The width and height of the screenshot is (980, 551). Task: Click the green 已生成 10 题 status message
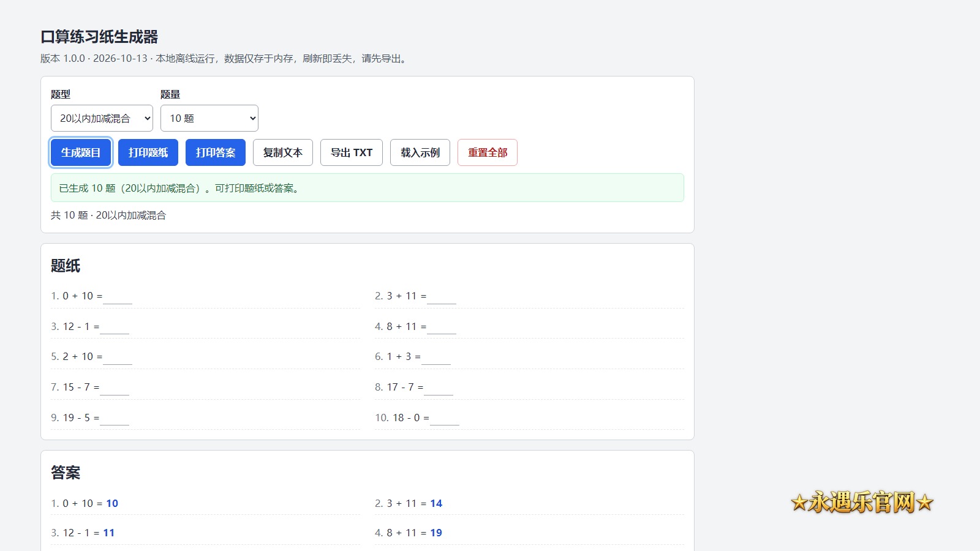367,188
